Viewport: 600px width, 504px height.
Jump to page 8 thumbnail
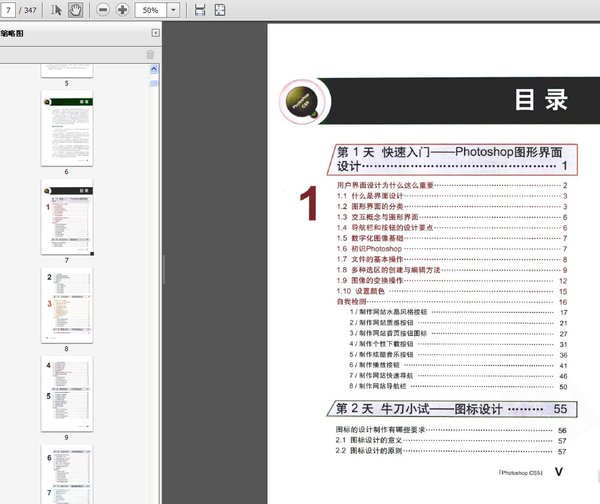click(67, 304)
